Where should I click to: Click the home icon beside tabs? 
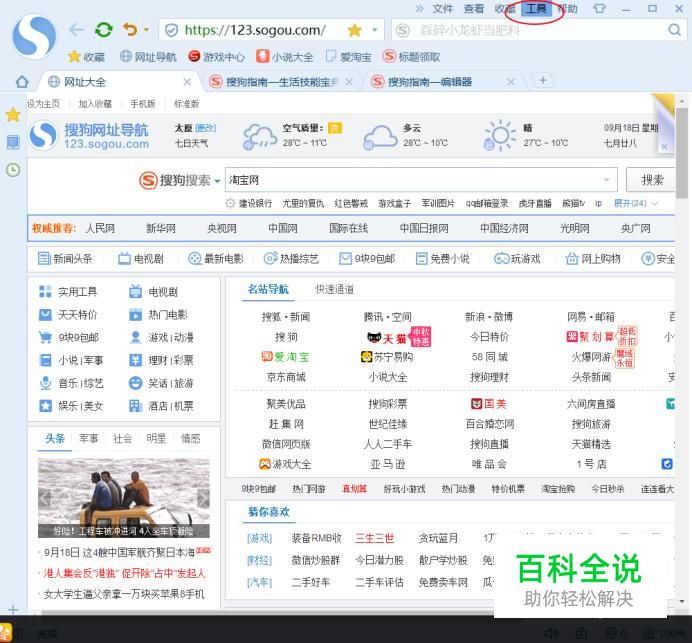pos(22,82)
